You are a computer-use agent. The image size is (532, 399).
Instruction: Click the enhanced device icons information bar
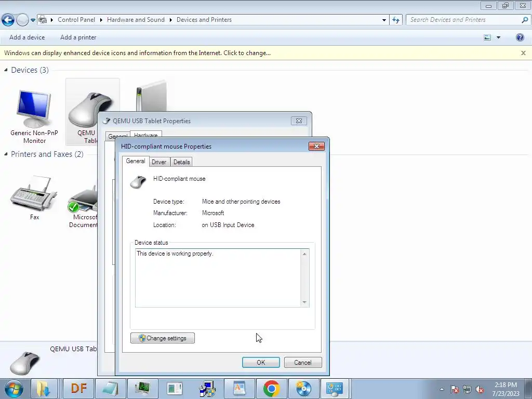point(137,53)
